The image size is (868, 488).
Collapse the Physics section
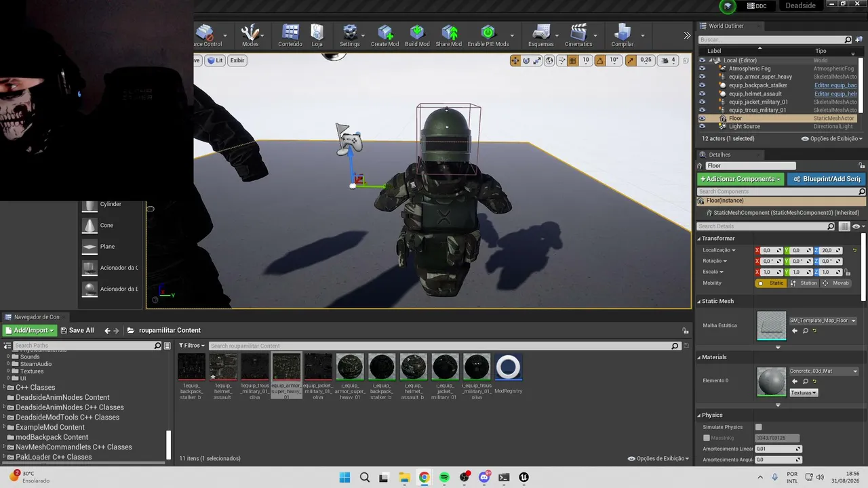(x=699, y=415)
